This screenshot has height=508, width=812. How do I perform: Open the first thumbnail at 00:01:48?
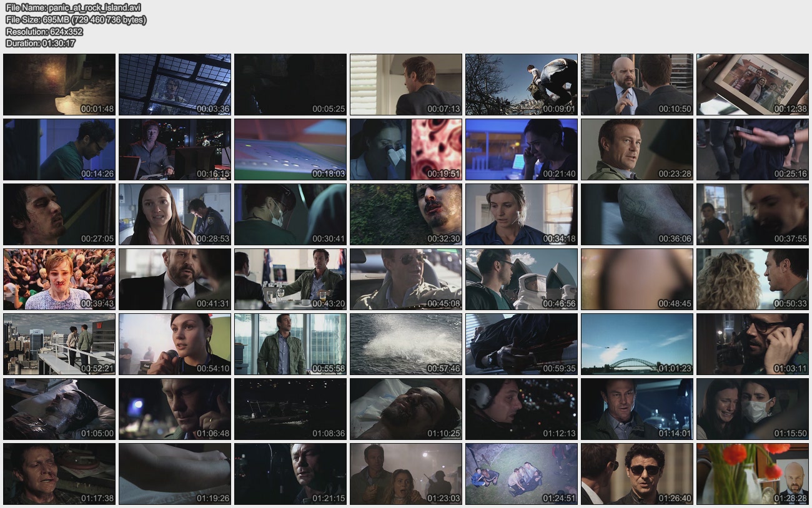59,84
